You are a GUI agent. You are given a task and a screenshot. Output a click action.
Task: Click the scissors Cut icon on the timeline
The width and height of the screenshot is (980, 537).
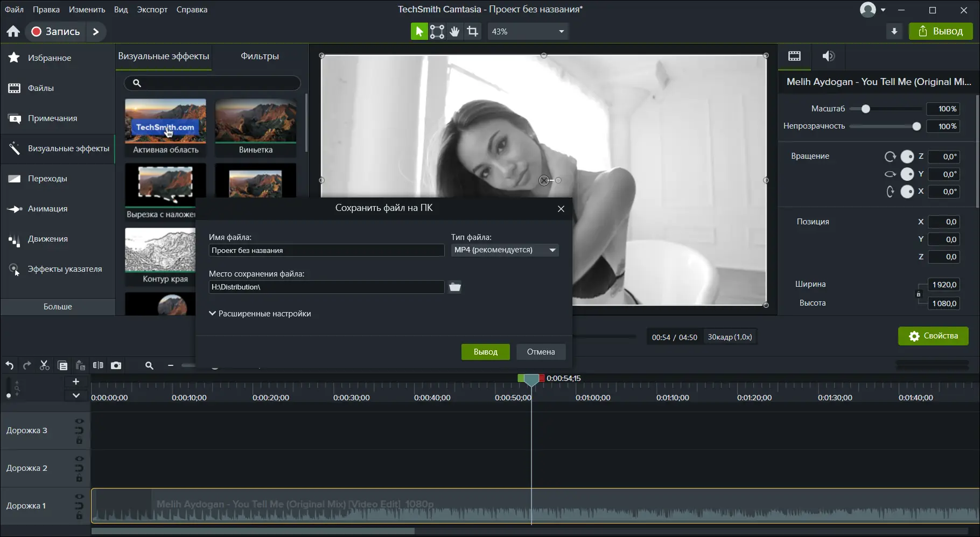click(x=45, y=366)
